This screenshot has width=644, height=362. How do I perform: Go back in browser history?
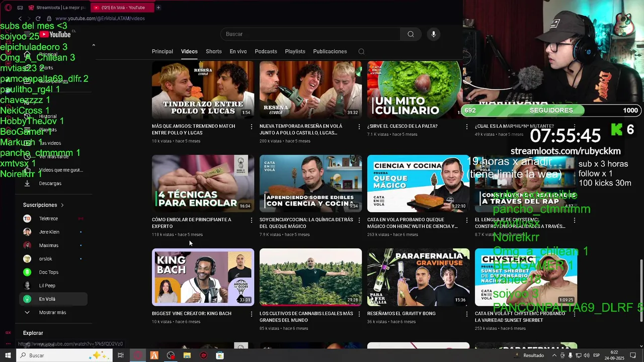[x=20, y=19]
